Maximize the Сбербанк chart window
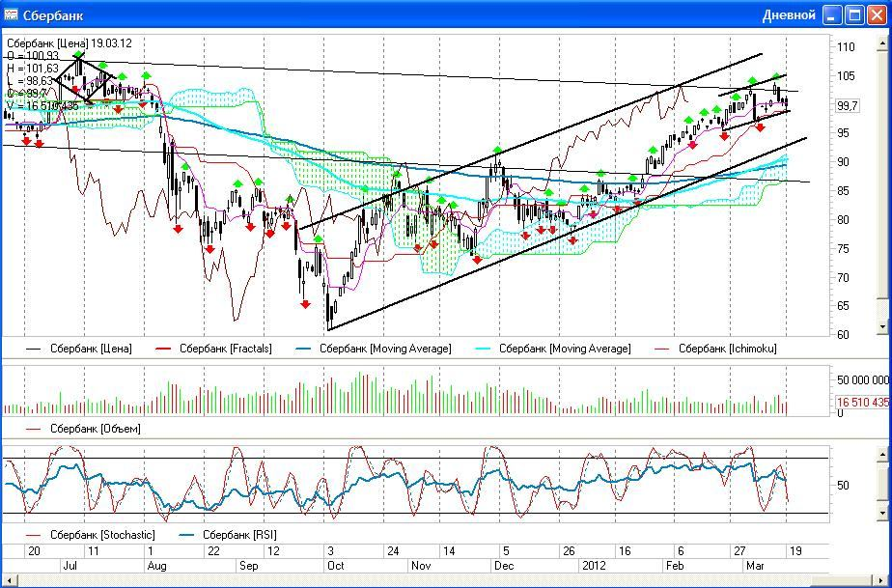Screen dimensions: 892x588 pos(854,15)
